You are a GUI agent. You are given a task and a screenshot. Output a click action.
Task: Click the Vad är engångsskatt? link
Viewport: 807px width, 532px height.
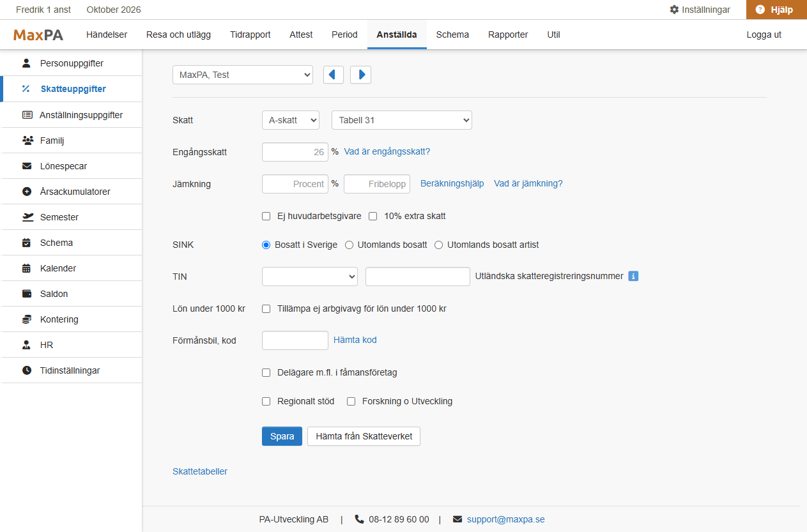click(x=387, y=152)
